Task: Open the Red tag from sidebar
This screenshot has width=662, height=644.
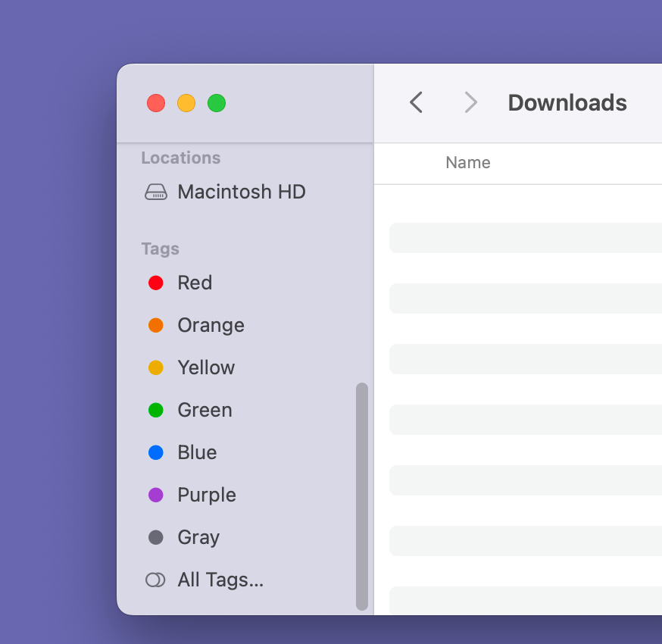Action: pyautogui.click(x=195, y=283)
